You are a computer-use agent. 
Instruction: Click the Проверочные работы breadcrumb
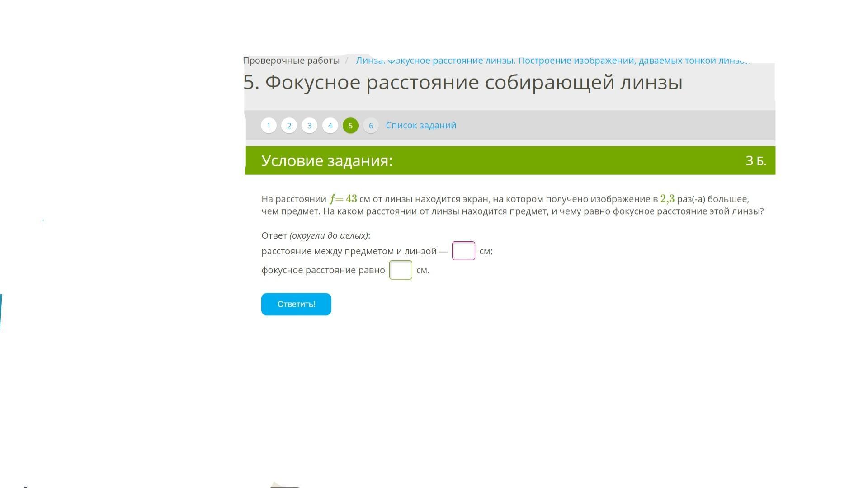[291, 61]
